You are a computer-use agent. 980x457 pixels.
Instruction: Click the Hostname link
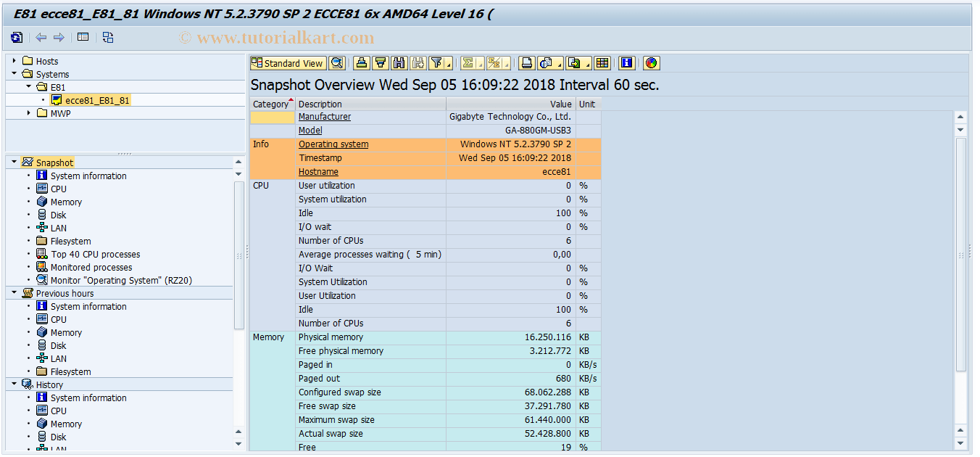(x=318, y=171)
